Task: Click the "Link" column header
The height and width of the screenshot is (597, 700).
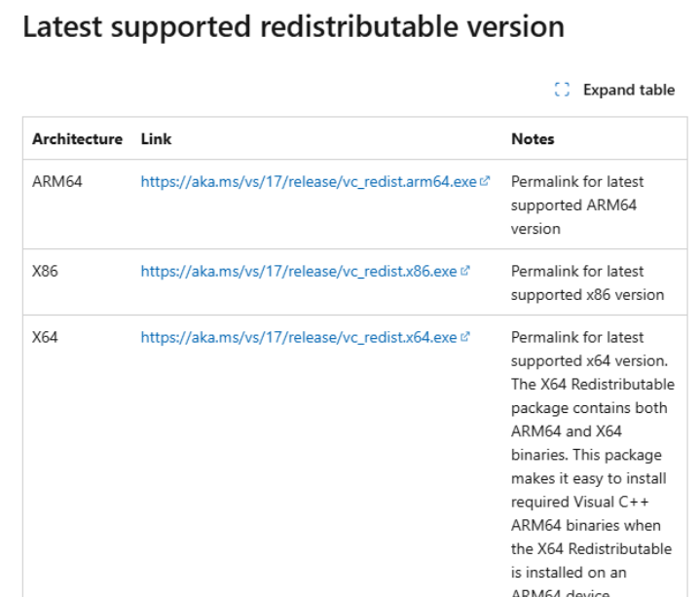Action: (x=156, y=139)
